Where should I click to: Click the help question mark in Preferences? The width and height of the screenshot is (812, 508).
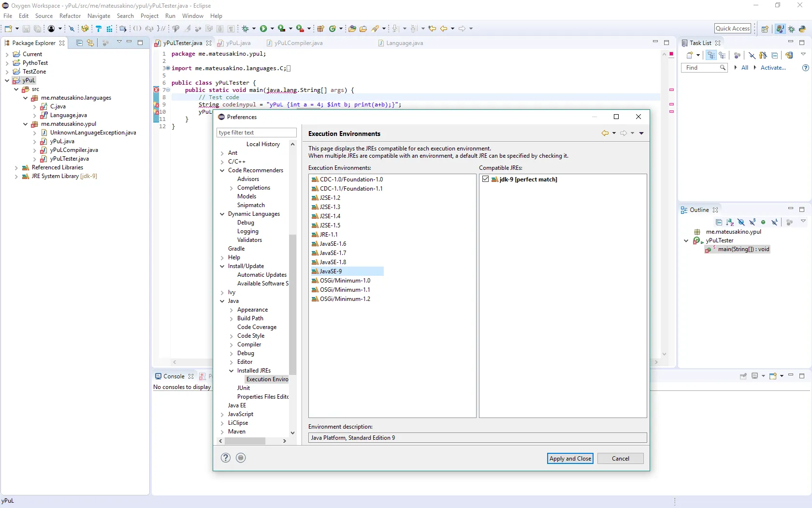(226, 458)
